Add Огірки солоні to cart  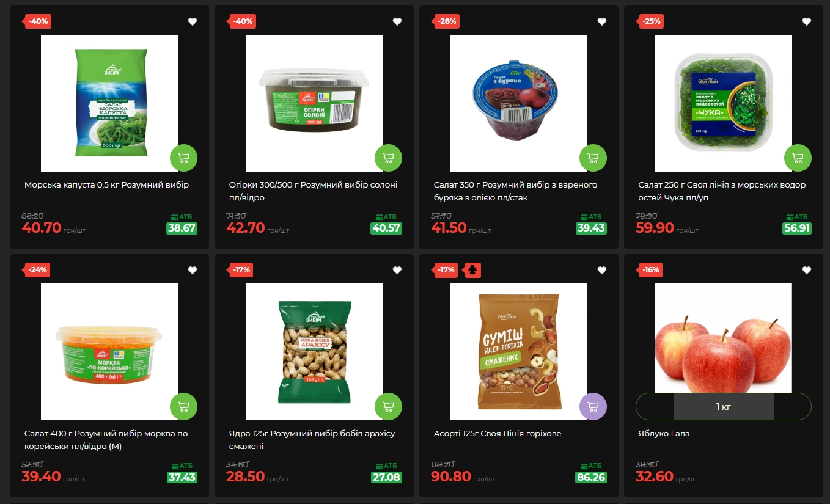(388, 158)
